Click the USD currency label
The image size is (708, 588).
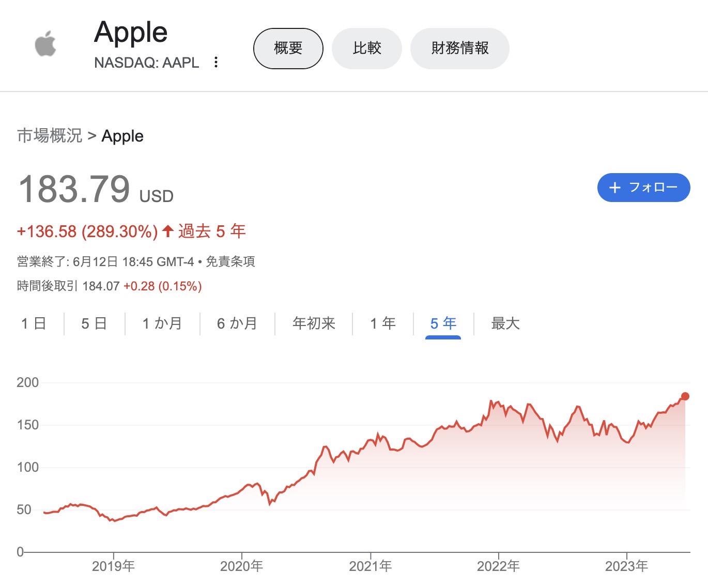click(x=157, y=196)
